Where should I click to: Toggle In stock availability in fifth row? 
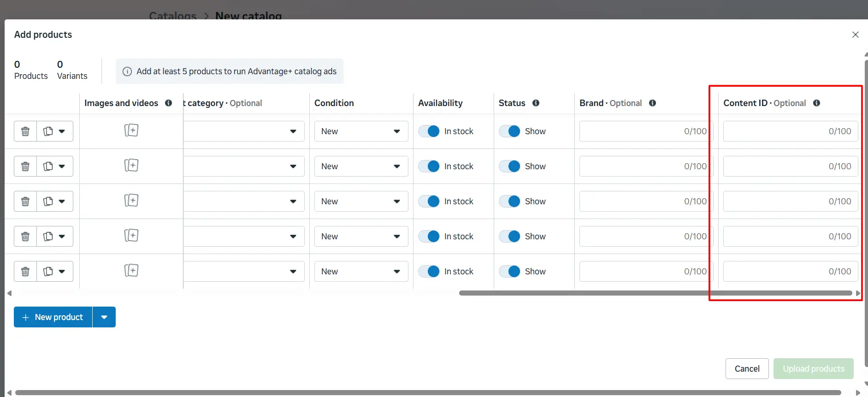coord(429,272)
